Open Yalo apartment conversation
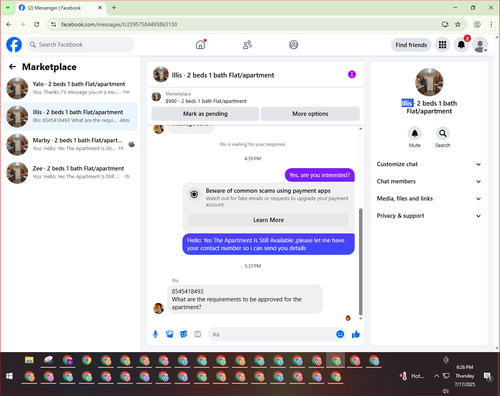 tap(70, 88)
